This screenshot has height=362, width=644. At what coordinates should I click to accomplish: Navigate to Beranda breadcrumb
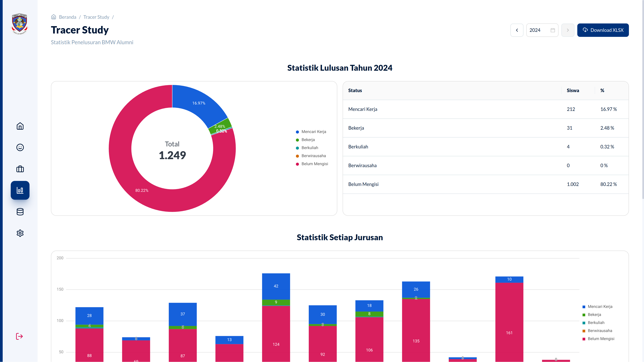(67, 17)
